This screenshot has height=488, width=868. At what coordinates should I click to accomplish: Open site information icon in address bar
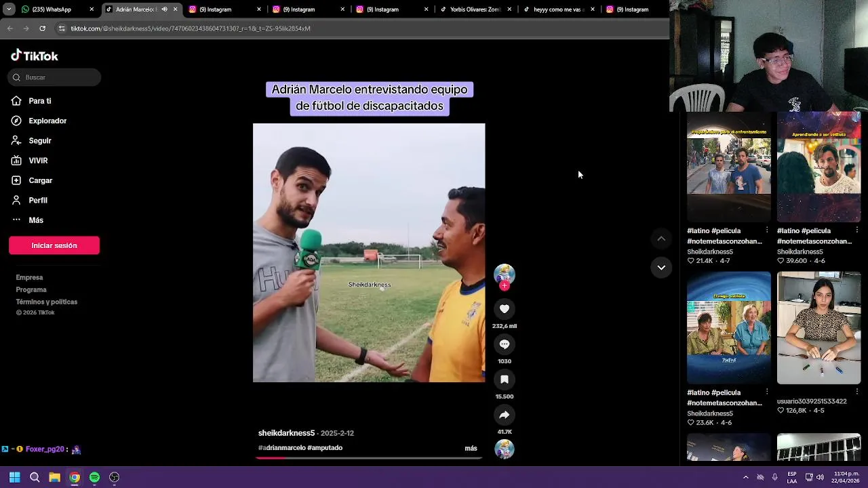pyautogui.click(x=62, y=28)
